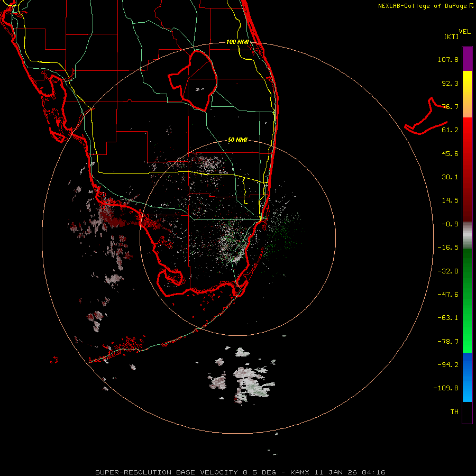Click the -109.8 velocity scale value
476x476 pixels.
(x=446, y=388)
